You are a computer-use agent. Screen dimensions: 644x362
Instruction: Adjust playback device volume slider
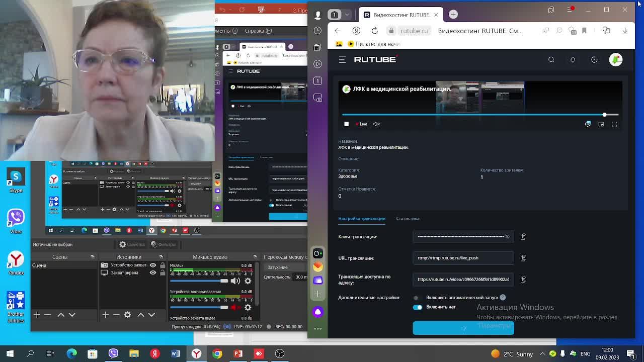click(x=199, y=307)
